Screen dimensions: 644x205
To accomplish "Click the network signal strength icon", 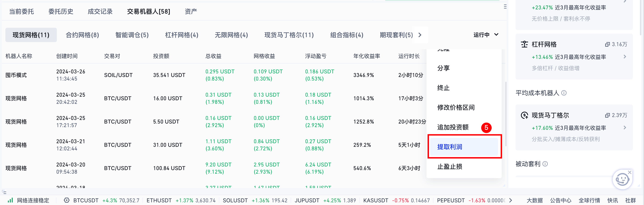I will tap(10, 200).
